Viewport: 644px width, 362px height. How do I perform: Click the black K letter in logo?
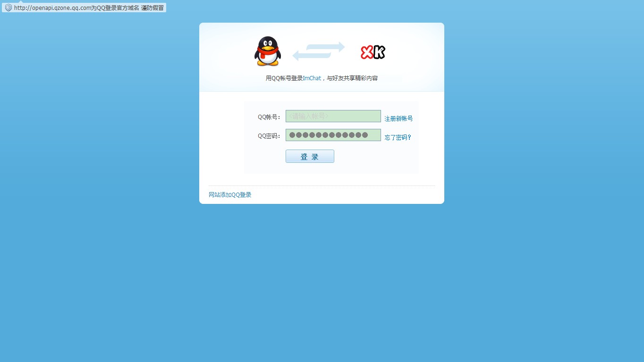click(379, 52)
